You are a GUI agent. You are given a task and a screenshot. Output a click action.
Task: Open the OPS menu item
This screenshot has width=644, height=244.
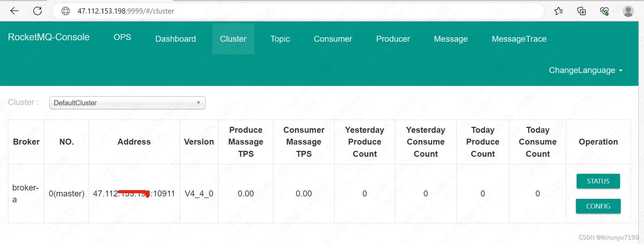point(122,37)
